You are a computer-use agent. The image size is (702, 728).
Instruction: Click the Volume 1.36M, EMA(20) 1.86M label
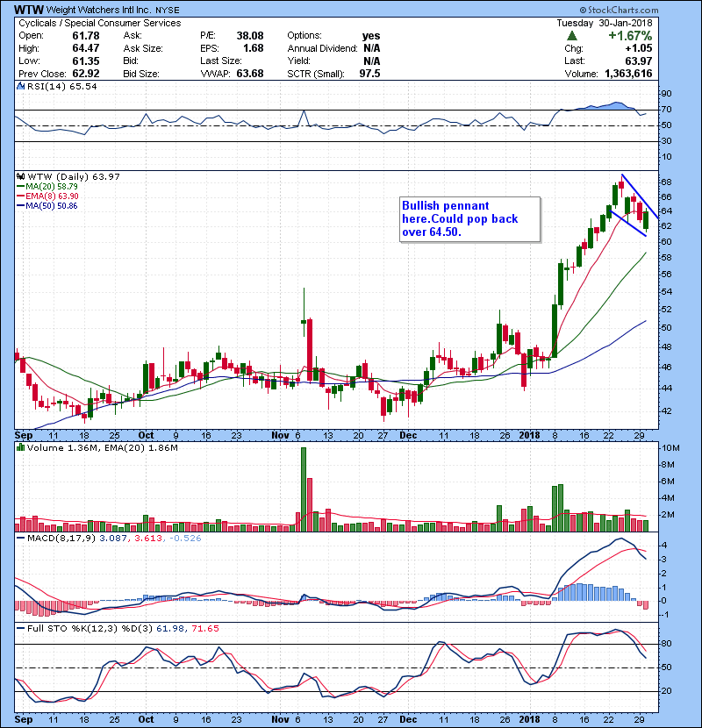pyautogui.click(x=102, y=447)
